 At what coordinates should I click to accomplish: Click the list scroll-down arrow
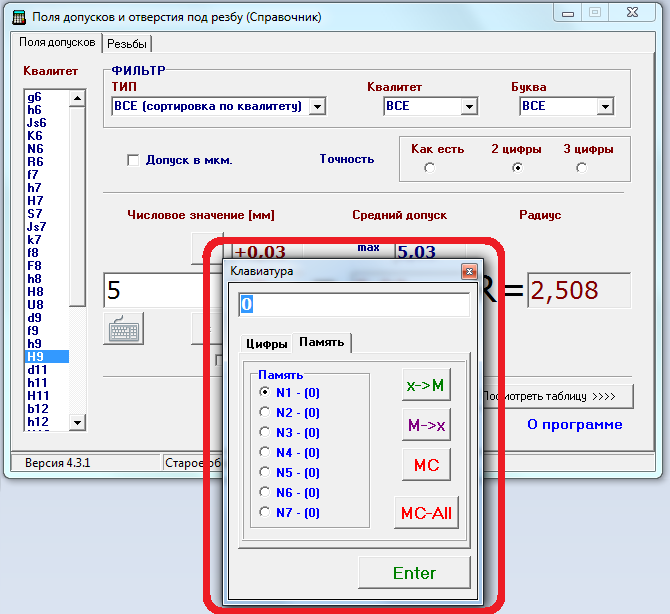pyautogui.click(x=77, y=423)
